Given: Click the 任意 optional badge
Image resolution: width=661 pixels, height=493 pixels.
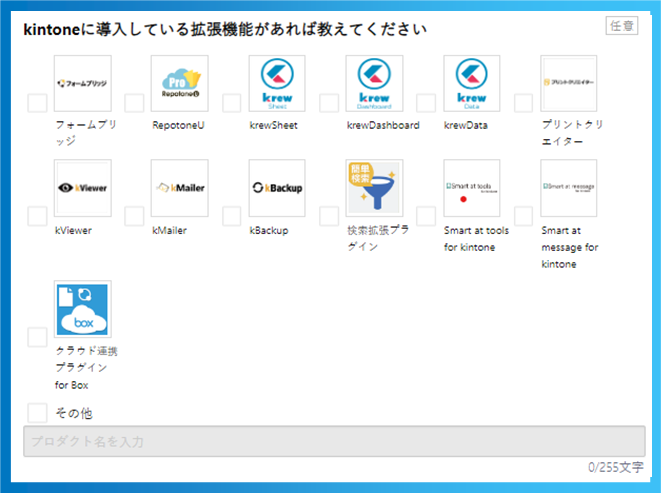Looking at the screenshot, I should [622, 26].
